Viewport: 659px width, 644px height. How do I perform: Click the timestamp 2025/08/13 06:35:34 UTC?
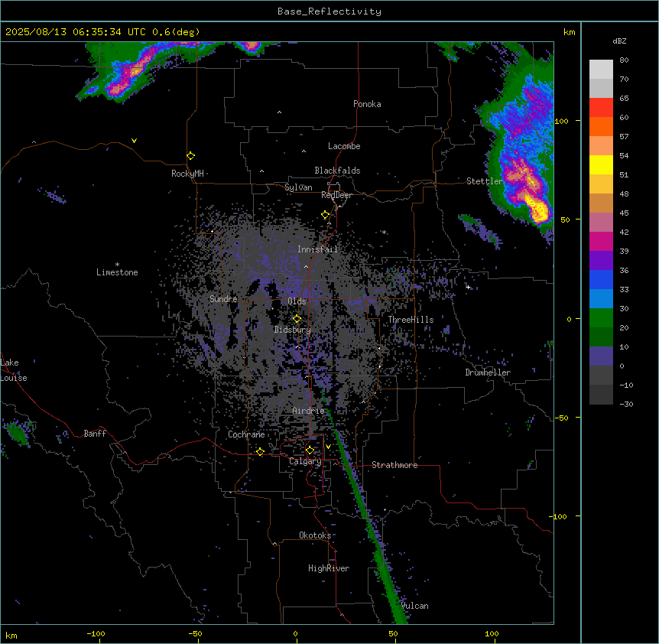(x=76, y=32)
